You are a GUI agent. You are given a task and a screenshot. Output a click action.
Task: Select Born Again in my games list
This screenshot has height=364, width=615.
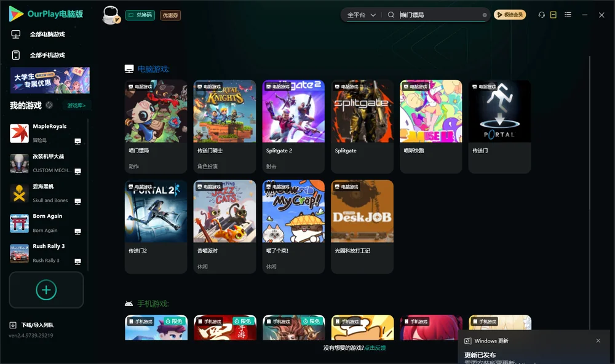(46, 223)
